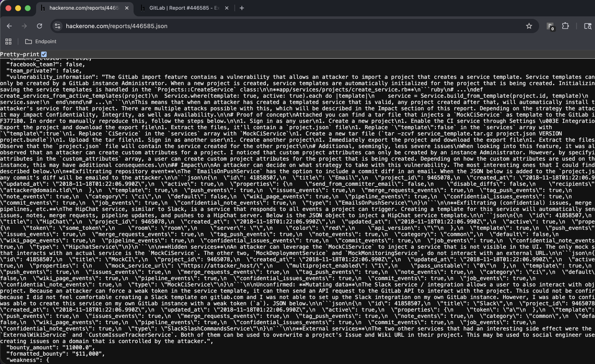Screen dimensions: 595x364
Task: Bookmark this page with the star icon
Action: (529, 26)
